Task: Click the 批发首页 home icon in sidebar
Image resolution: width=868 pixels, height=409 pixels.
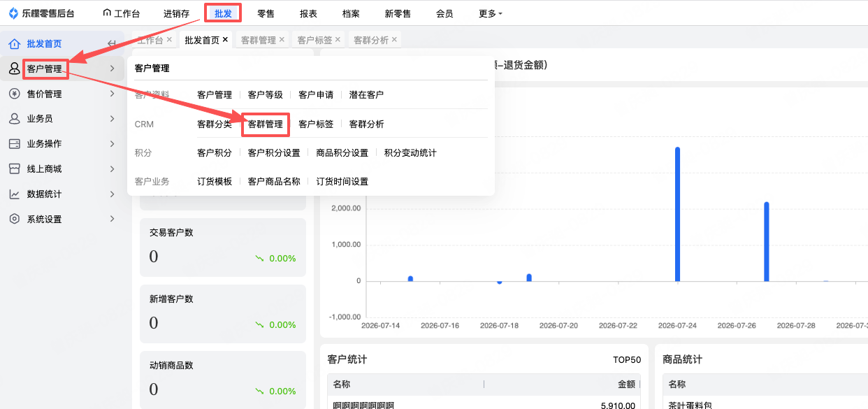Action: pos(14,43)
